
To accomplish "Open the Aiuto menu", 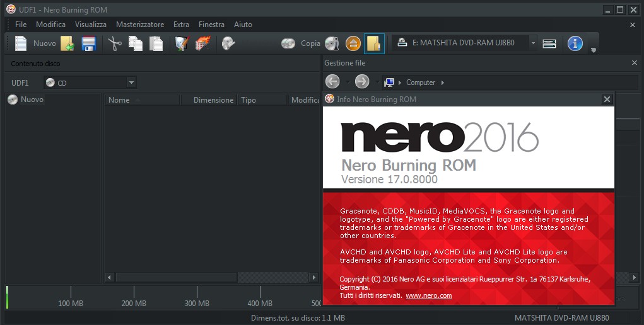I will click(x=243, y=25).
